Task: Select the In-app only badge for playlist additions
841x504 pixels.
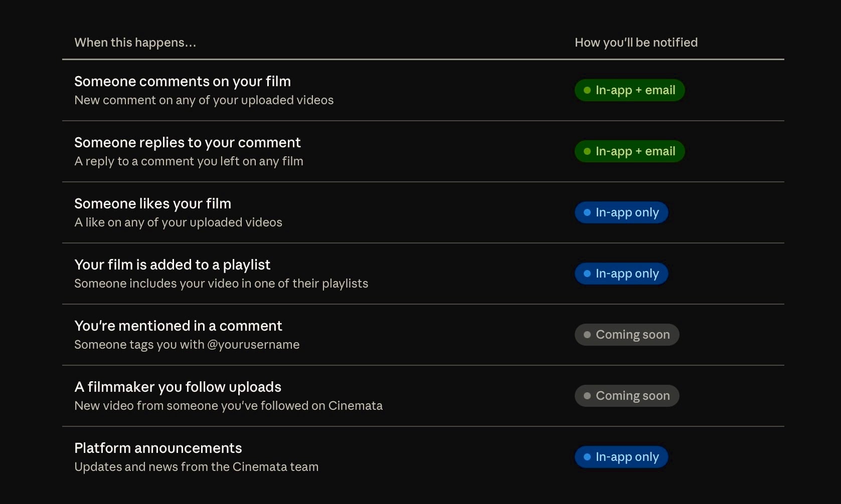Action: 621,274
